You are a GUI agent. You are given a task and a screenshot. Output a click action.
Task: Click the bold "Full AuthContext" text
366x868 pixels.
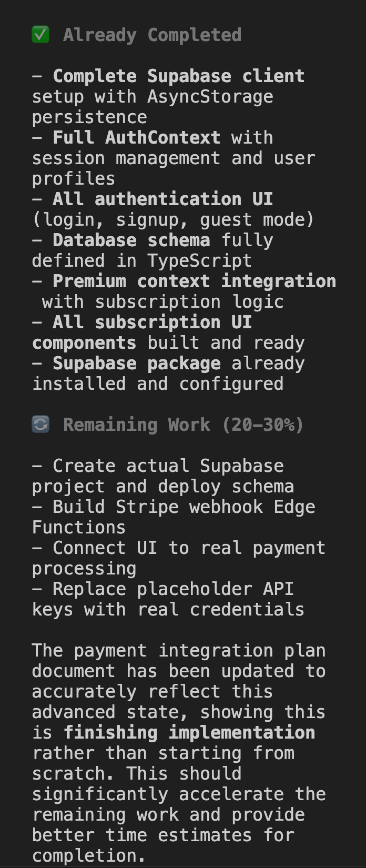(x=136, y=138)
